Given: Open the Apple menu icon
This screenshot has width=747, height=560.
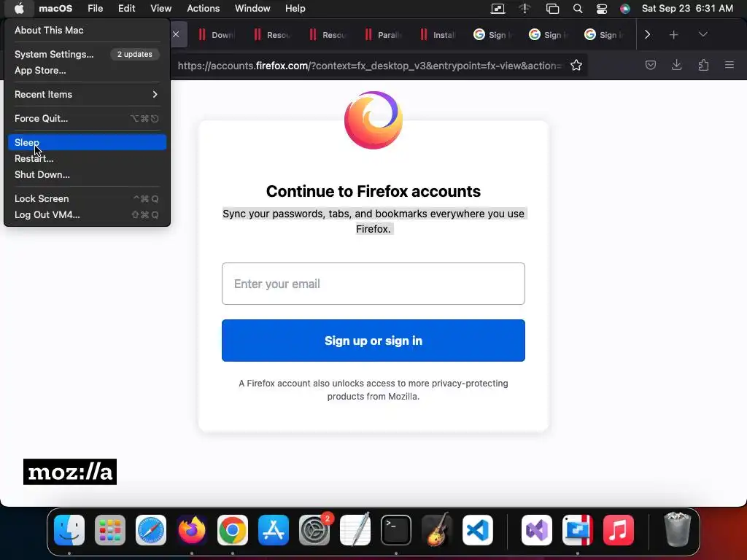Looking at the screenshot, I should [x=19, y=8].
